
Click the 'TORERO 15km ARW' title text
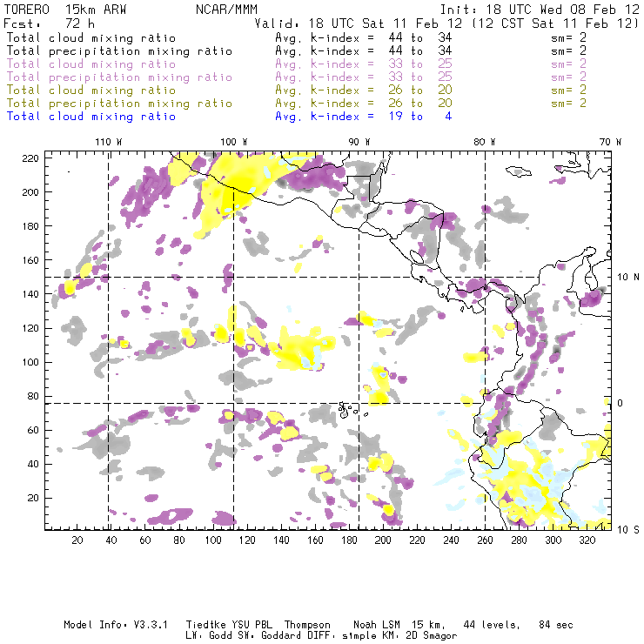(65, 10)
